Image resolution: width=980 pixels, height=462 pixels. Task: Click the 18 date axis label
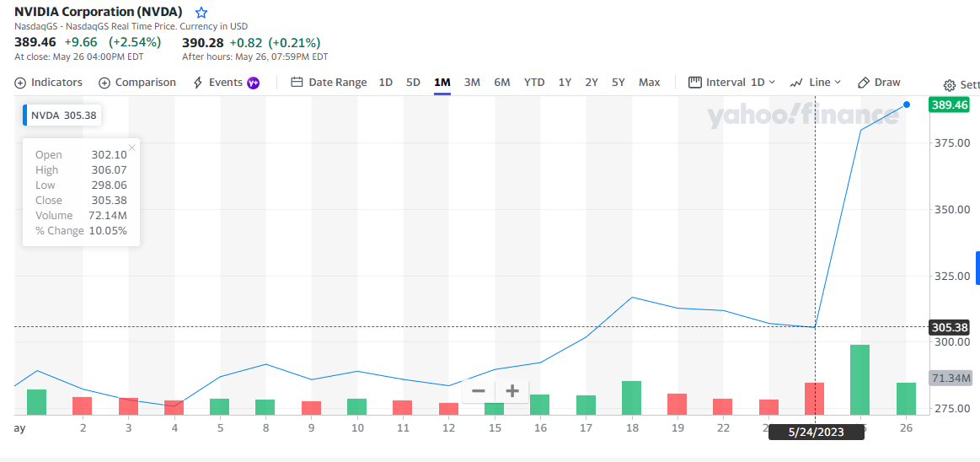pos(633,428)
